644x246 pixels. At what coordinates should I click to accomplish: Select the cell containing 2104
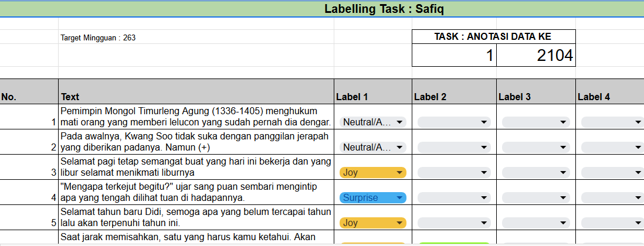536,55
